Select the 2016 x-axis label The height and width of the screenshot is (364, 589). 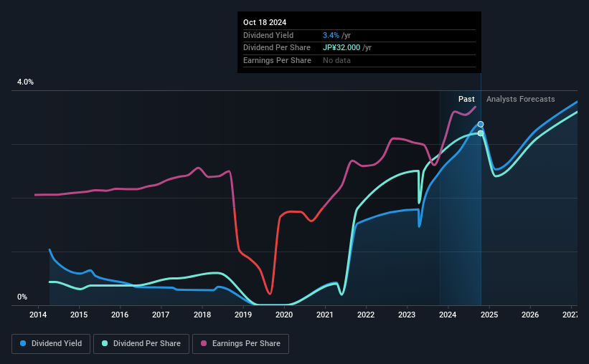coord(120,315)
